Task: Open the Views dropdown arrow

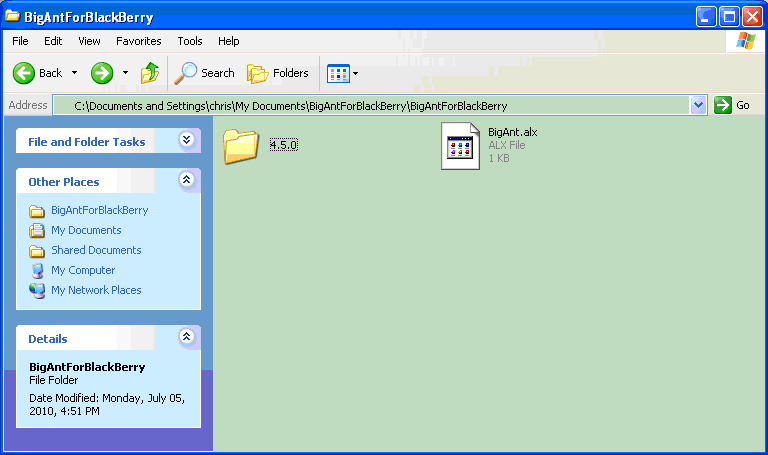Action: point(356,73)
